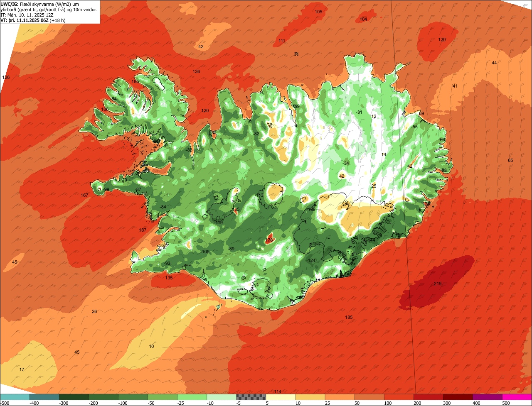Click the flux value 105 near the top edge
This screenshot has width=532, height=406.
tap(318, 12)
